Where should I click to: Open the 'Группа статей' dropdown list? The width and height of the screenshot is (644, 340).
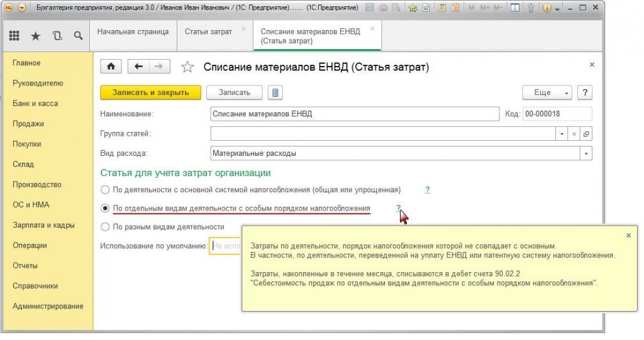(x=562, y=134)
